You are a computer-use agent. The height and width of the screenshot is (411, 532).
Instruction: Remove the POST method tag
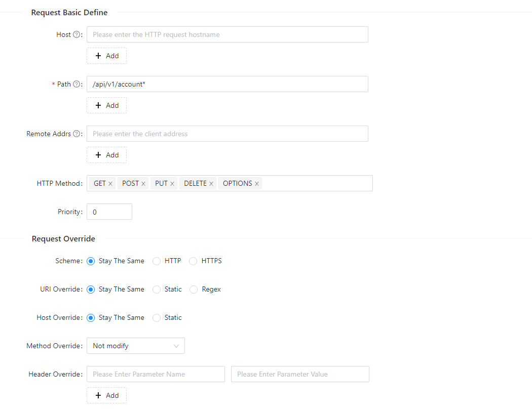click(143, 184)
